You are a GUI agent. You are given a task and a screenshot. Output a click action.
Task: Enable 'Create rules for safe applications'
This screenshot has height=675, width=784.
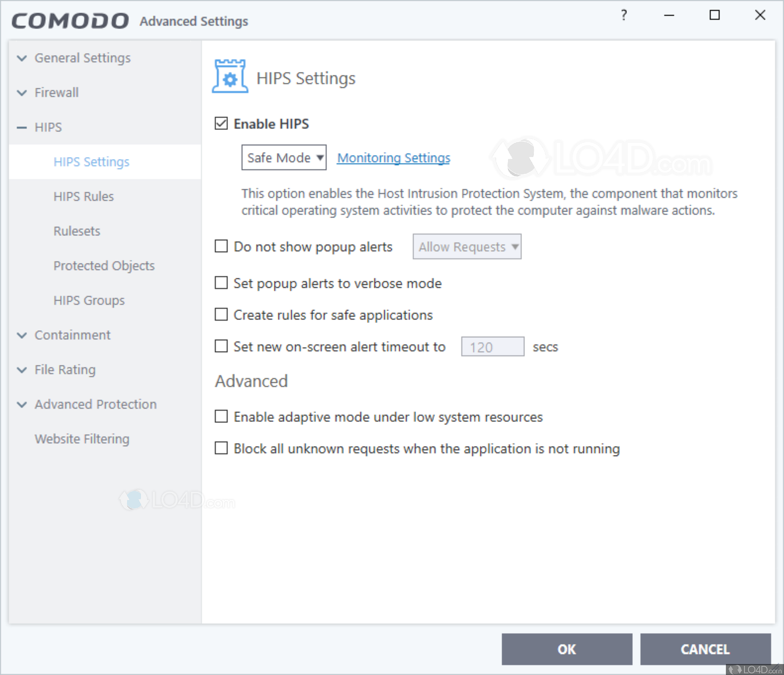(x=221, y=314)
